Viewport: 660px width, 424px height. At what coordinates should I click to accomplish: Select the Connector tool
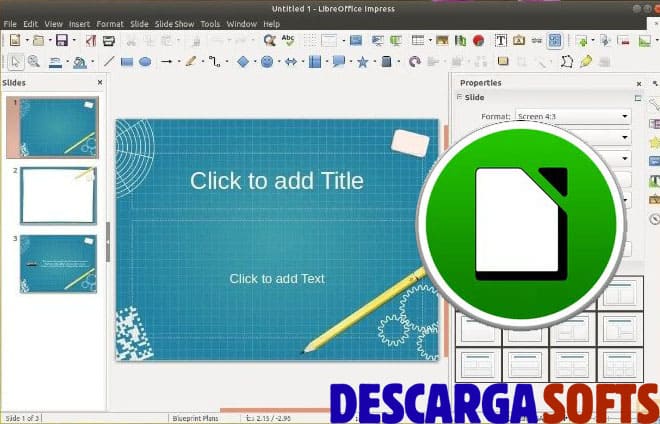pos(215,62)
